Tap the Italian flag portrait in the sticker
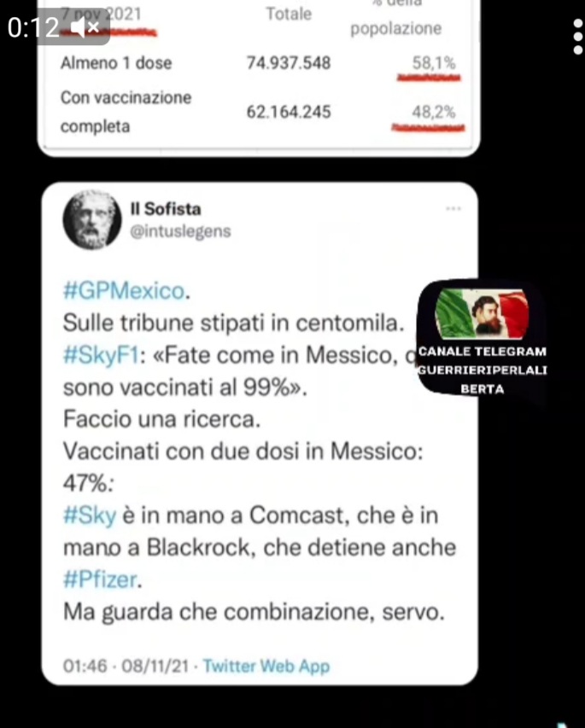Image resolution: width=585 pixels, height=728 pixels. 482,313
